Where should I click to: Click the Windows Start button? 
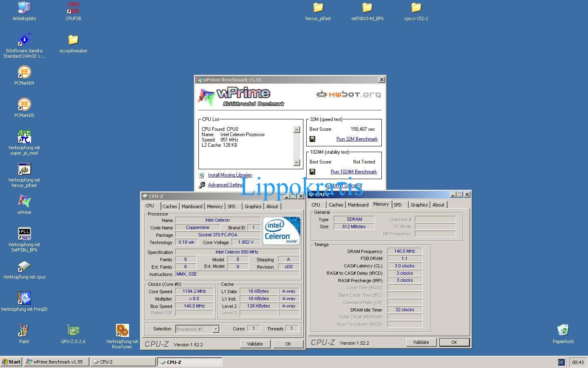tap(11, 362)
